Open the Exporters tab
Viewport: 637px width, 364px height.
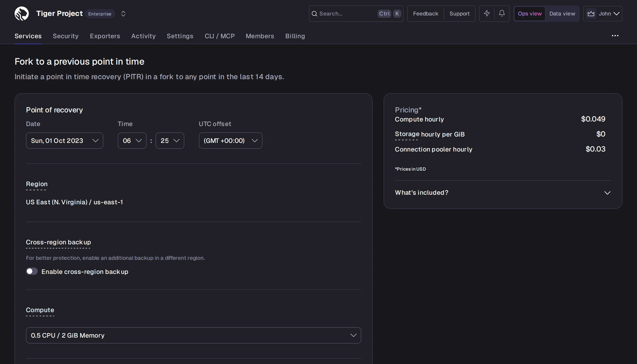105,36
